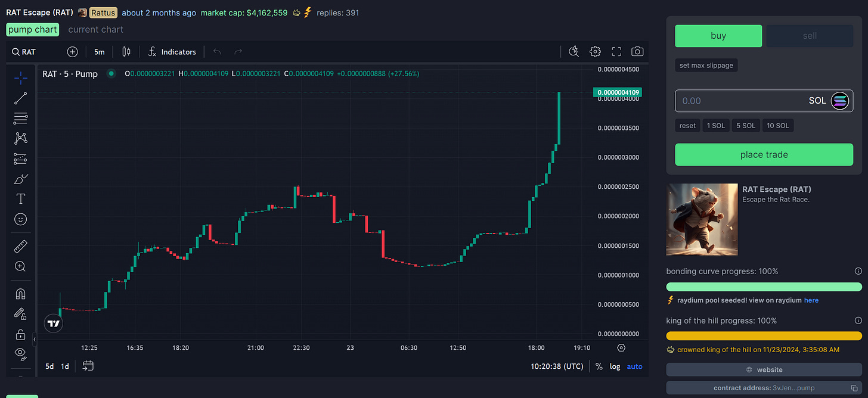Open the RAT Escape token image
868x398 pixels.
(x=702, y=219)
